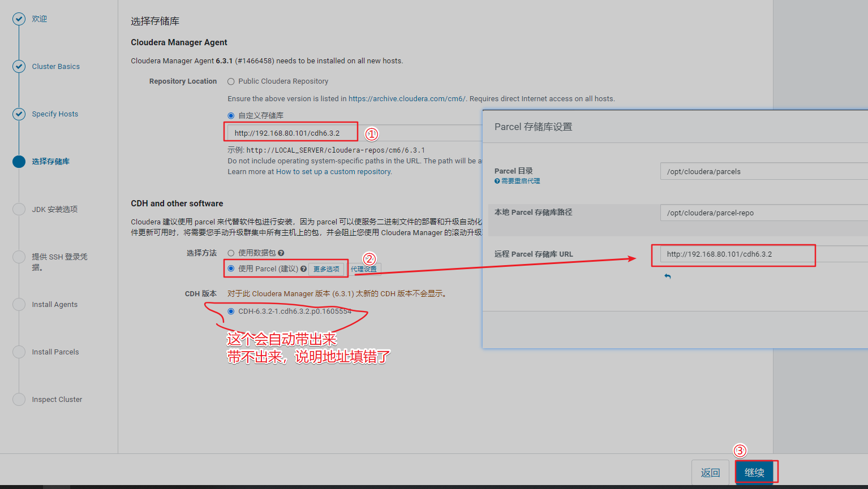Click the 需要重启代理 link text
Image resolution: width=868 pixels, height=489 pixels.
pyautogui.click(x=521, y=181)
